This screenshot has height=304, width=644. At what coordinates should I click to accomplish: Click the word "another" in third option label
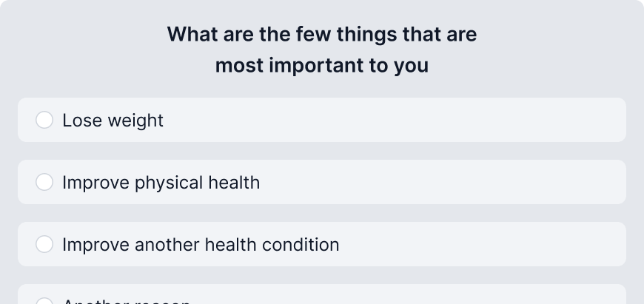pyautogui.click(x=167, y=245)
